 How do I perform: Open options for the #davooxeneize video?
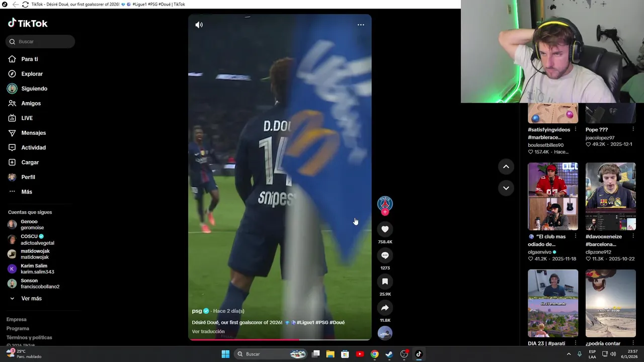point(633,237)
